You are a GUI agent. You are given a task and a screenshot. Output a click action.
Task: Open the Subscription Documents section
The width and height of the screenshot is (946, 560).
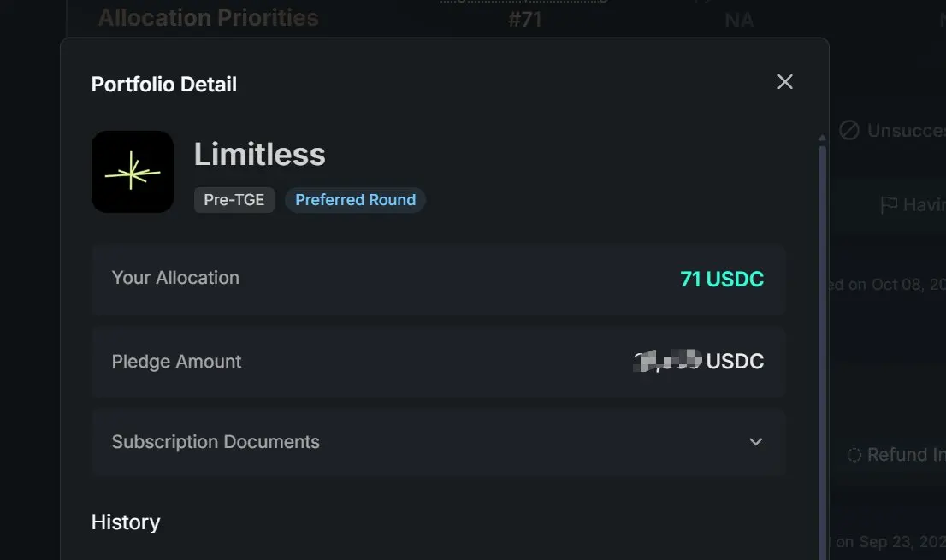coord(216,442)
